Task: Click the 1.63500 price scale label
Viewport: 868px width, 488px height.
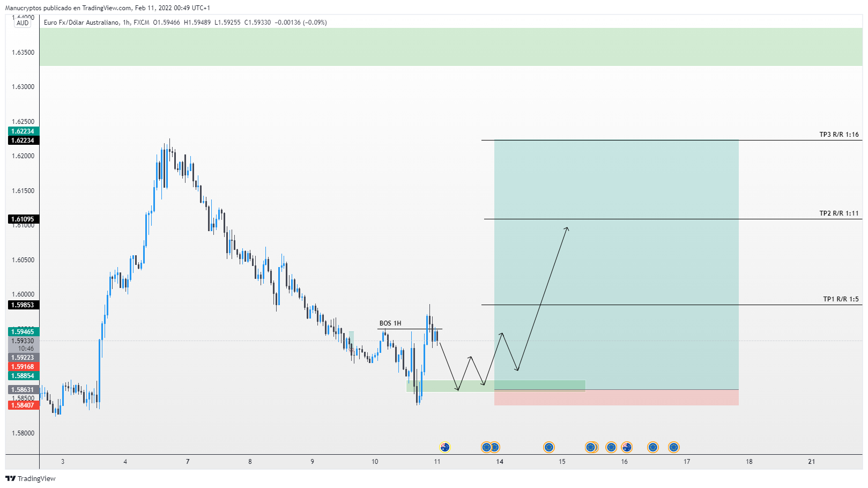Action: pos(23,53)
